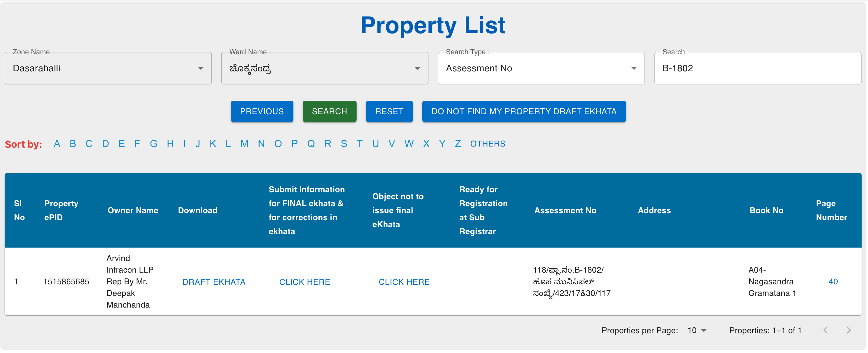The width and height of the screenshot is (868, 353).
Task: Sort by letter X
Action: [x=426, y=144]
